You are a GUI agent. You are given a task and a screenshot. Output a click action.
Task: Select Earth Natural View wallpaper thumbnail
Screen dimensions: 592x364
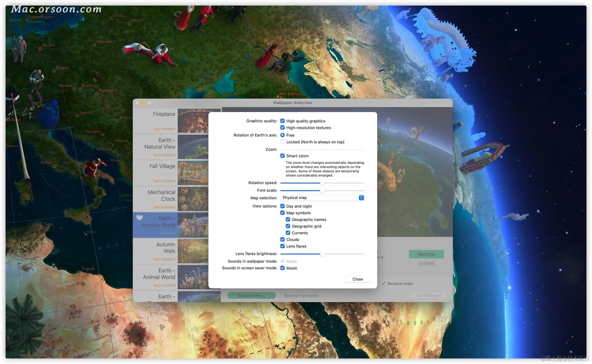[193, 147]
